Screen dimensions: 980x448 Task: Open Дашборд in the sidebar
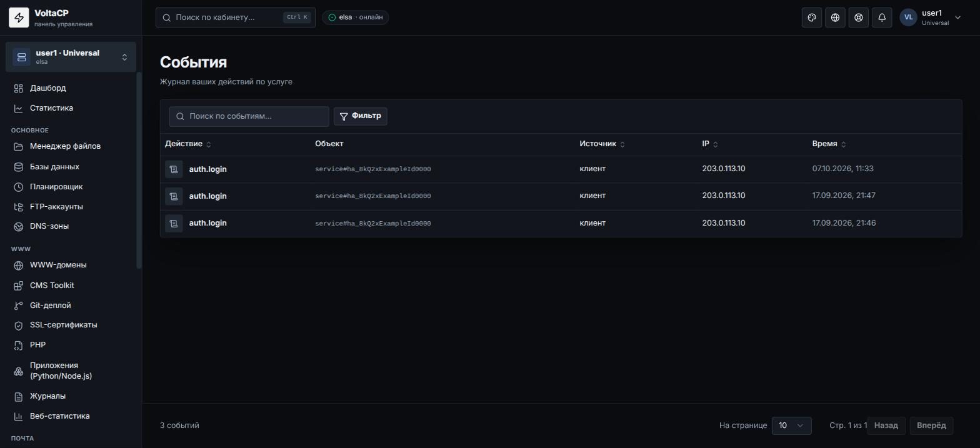coord(71,88)
